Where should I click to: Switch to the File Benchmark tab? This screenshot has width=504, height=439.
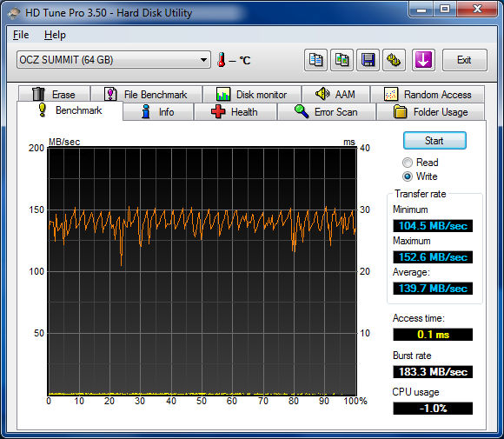tap(147, 94)
